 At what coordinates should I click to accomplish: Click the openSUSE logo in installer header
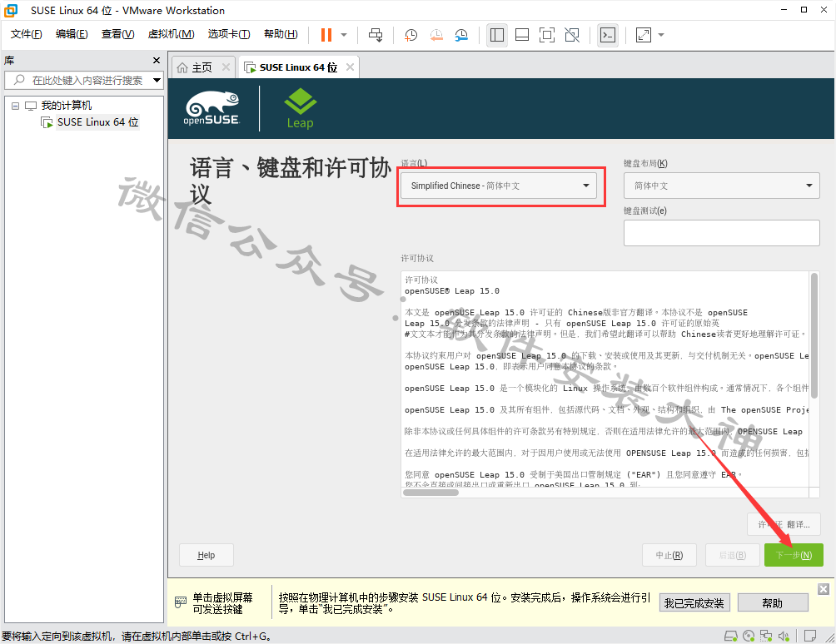(211, 108)
